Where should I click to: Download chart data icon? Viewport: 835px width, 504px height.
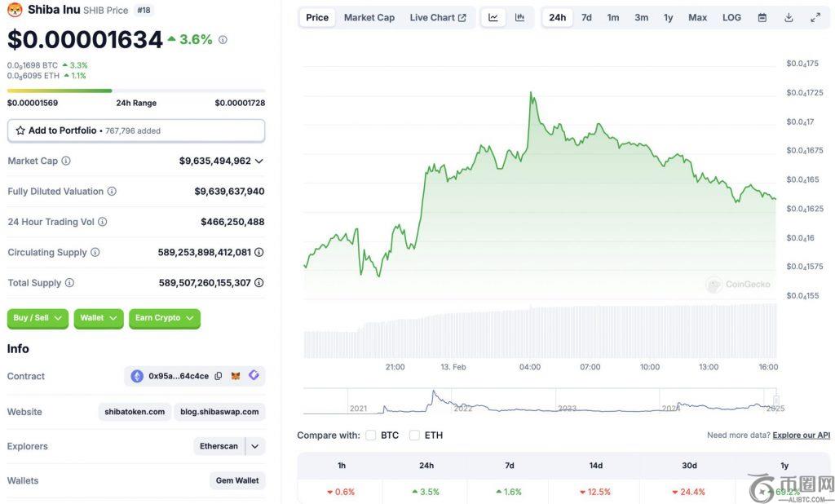[x=789, y=17]
